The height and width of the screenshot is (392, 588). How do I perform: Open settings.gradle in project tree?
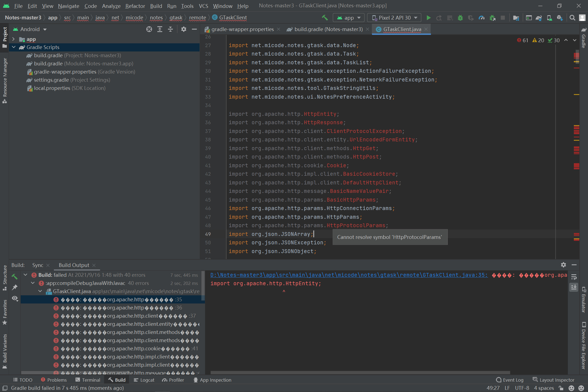coord(51,80)
